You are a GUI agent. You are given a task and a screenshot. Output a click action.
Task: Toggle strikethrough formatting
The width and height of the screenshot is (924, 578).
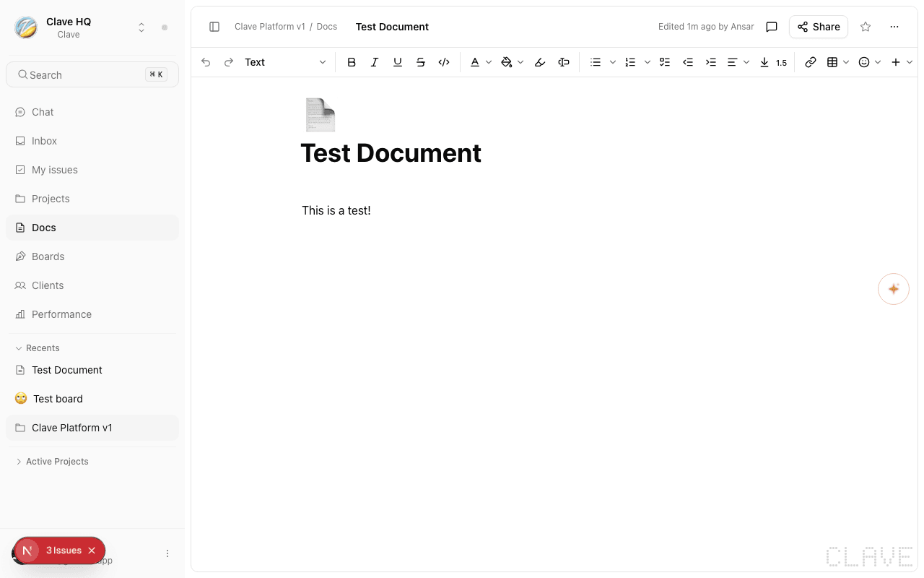coord(421,62)
